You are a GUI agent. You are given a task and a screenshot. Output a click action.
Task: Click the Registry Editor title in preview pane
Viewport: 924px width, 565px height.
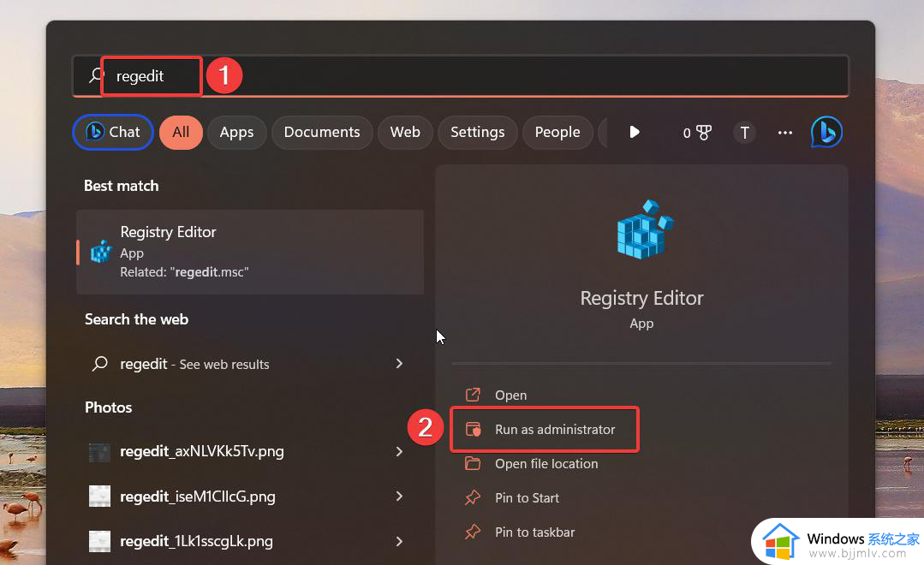[641, 298]
